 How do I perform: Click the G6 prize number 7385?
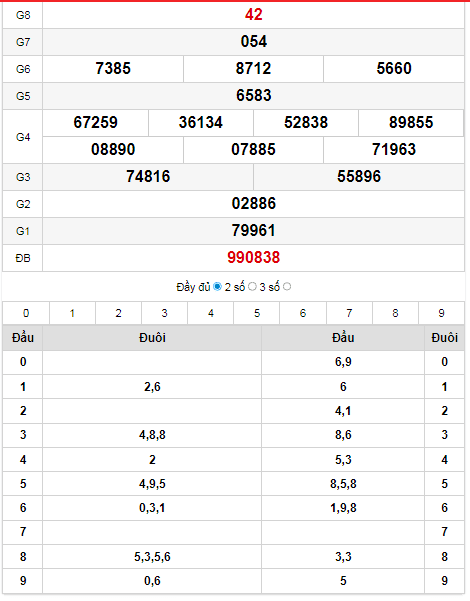[113, 69]
